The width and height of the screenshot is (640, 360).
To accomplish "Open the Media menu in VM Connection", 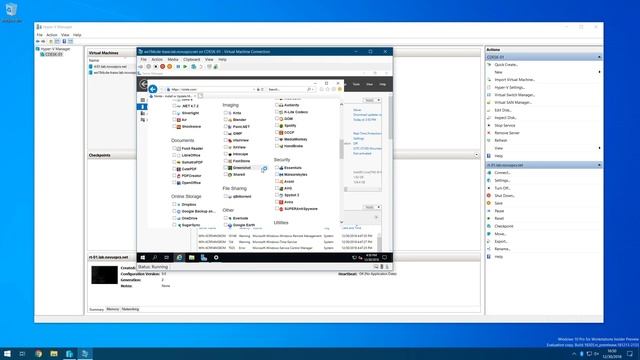I will click(173, 60).
